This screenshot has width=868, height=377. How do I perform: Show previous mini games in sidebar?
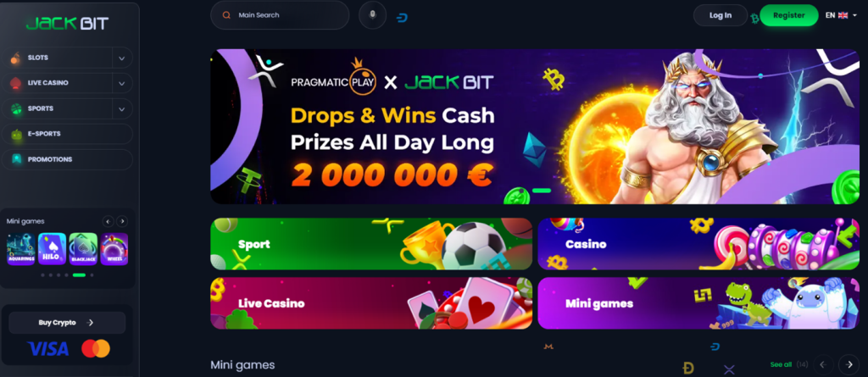108,221
